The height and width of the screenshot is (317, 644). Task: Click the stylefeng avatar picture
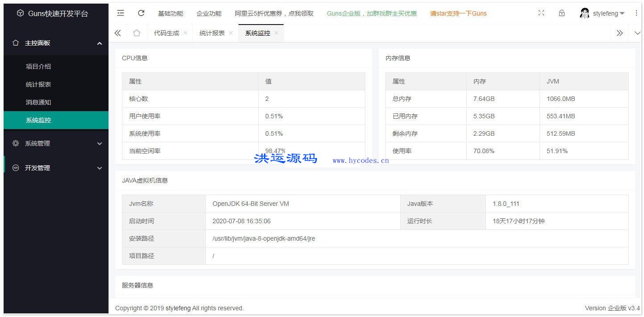point(584,13)
